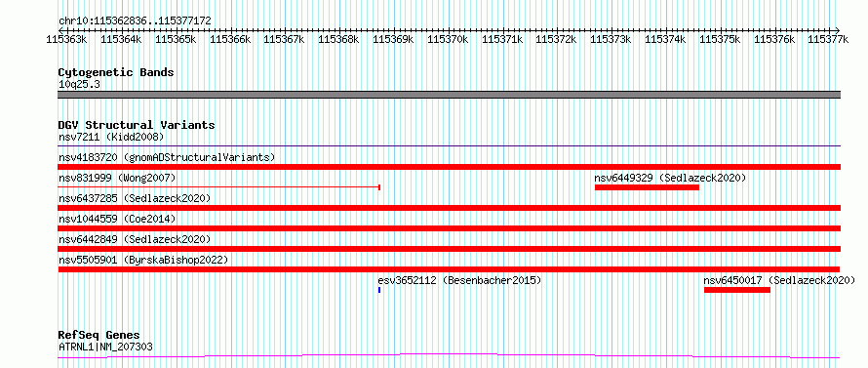Click the 115377k ruler tick label
The height and width of the screenshot is (368, 868).
point(828,39)
